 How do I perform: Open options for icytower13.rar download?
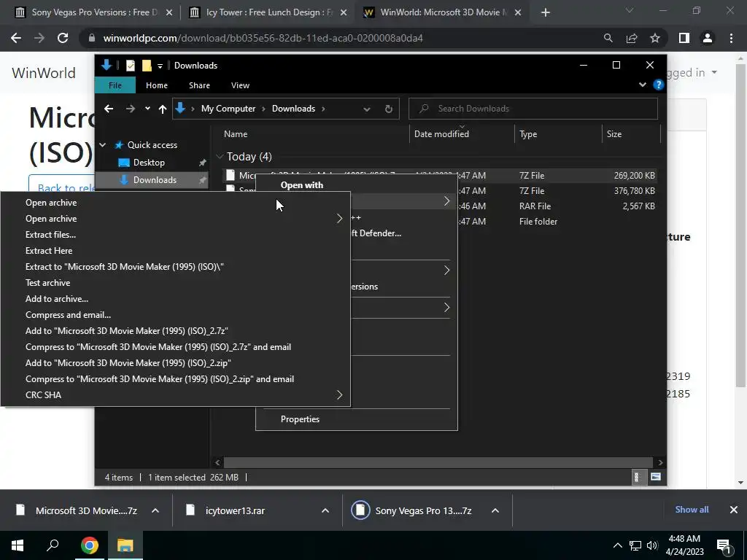pos(325,510)
